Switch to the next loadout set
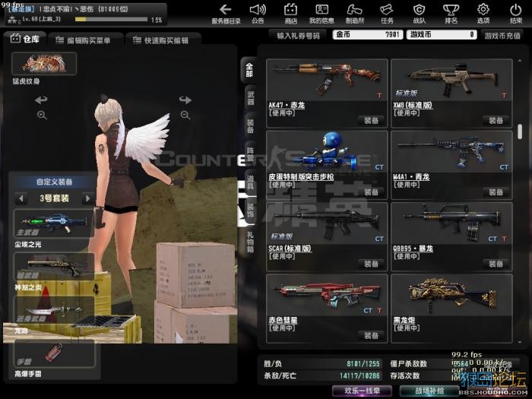 pyautogui.click(x=87, y=198)
